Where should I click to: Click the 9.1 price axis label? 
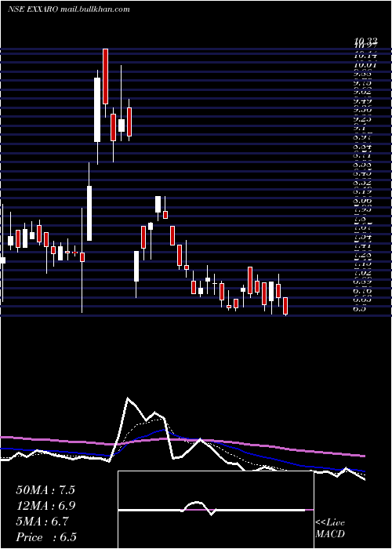(361, 128)
